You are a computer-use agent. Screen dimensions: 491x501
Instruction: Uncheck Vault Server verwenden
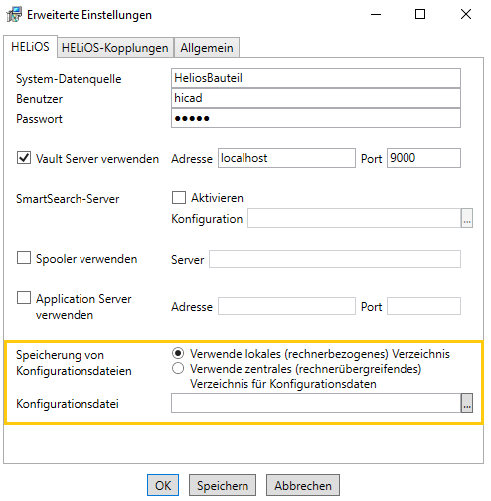click(24, 158)
